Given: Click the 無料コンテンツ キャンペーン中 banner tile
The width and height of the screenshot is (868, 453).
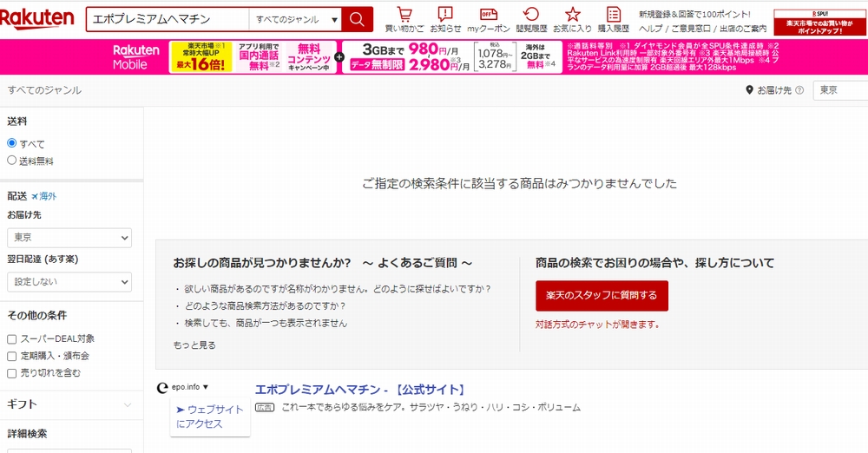Looking at the screenshot, I should pyautogui.click(x=309, y=57).
